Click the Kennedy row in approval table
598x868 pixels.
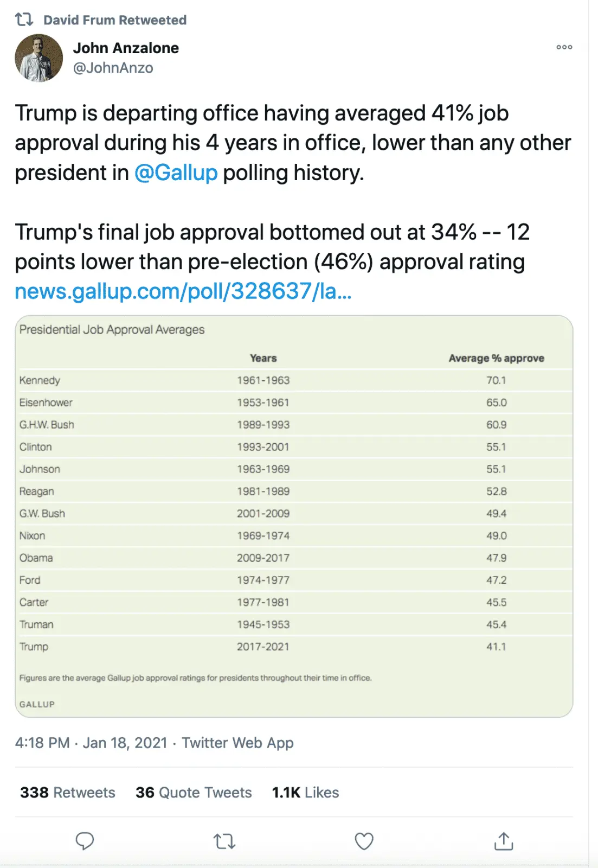263,380
